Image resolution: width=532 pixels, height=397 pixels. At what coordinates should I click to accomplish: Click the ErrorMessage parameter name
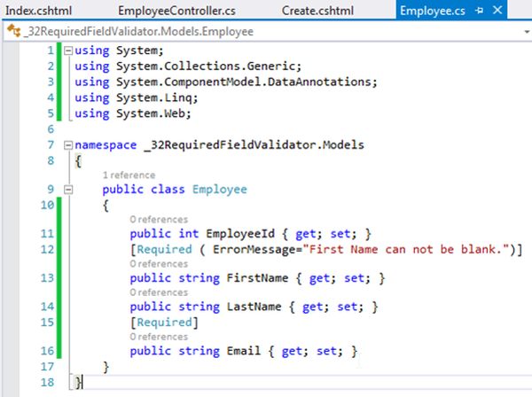[x=254, y=250]
